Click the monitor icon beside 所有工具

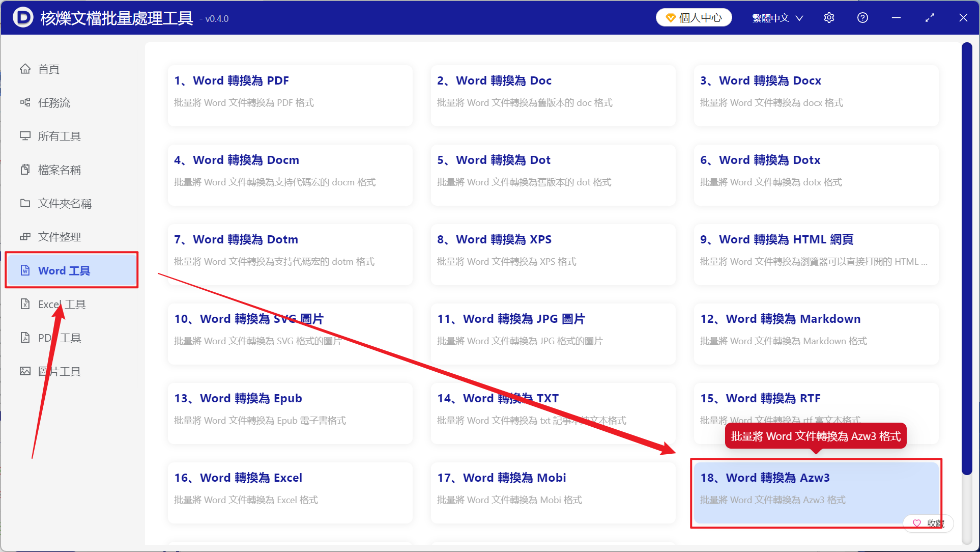25,136
